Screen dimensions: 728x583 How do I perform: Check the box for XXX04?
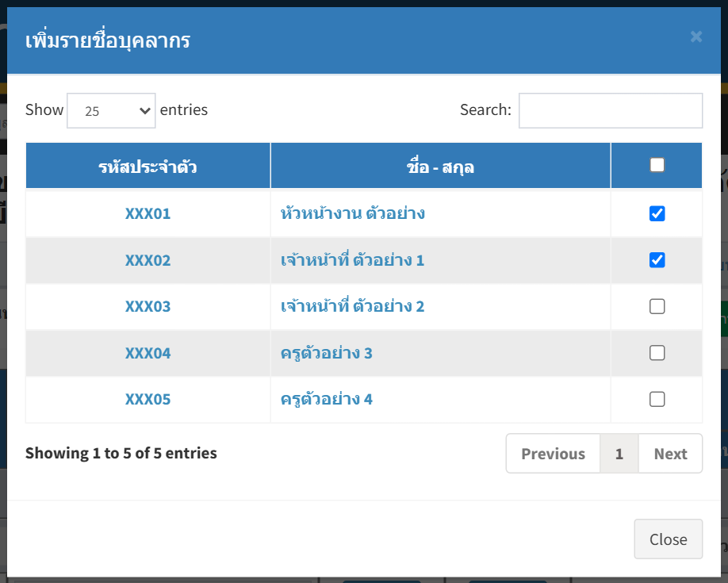point(657,353)
